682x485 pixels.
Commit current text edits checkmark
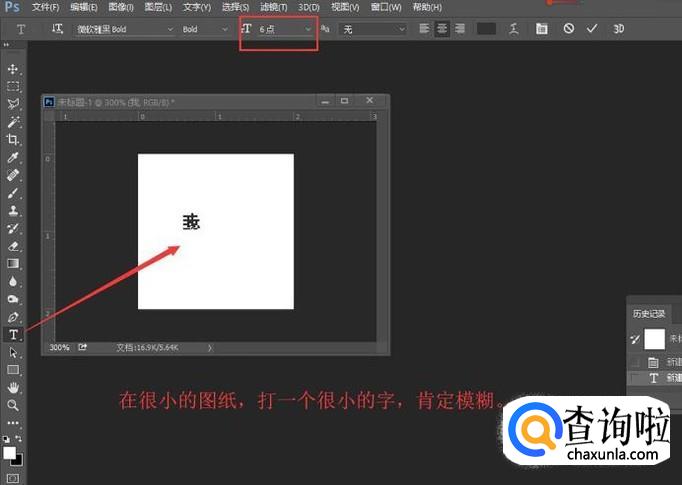(x=592, y=29)
